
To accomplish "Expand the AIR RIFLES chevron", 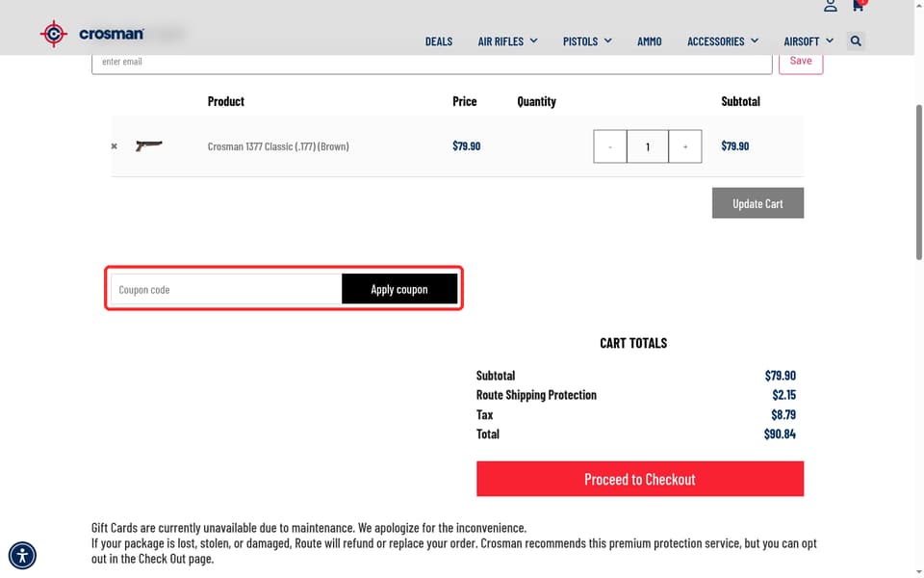I will (x=533, y=40).
